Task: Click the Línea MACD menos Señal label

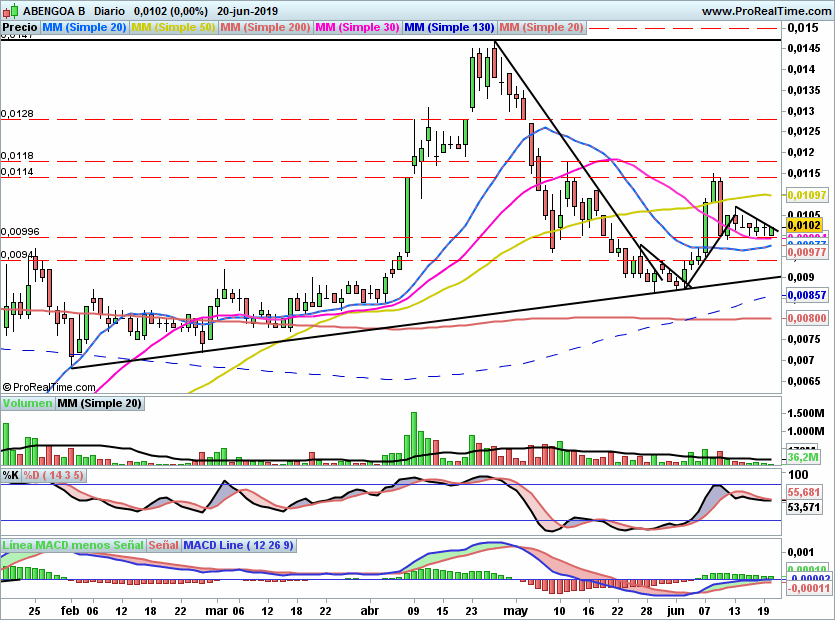Action: point(73,545)
